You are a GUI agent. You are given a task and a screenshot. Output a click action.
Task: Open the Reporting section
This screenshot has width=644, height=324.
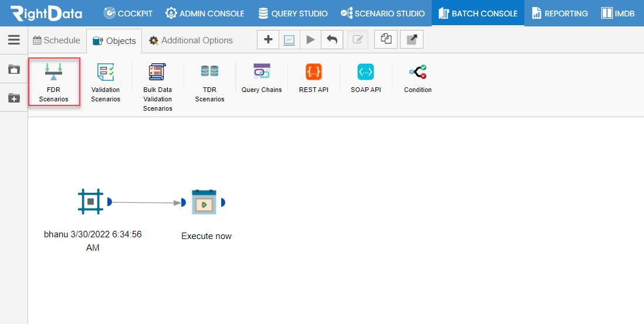click(560, 13)
